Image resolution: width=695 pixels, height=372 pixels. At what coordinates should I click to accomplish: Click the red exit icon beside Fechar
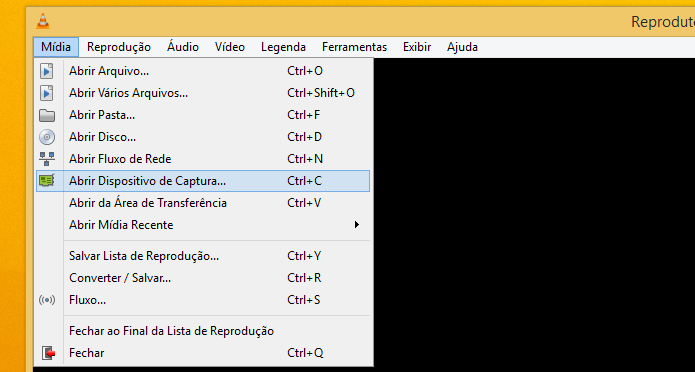coord(48,353)
